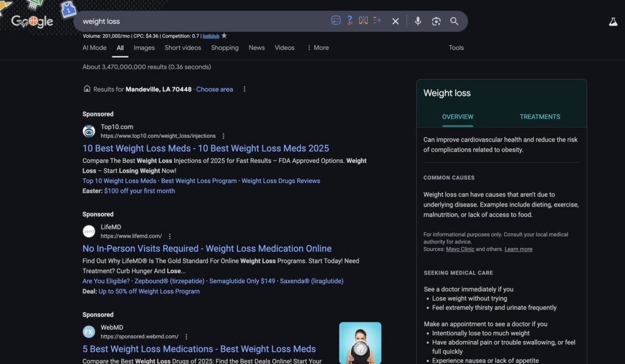Clear the search with the X icon

pyautogui.click(x=395, y=21)
